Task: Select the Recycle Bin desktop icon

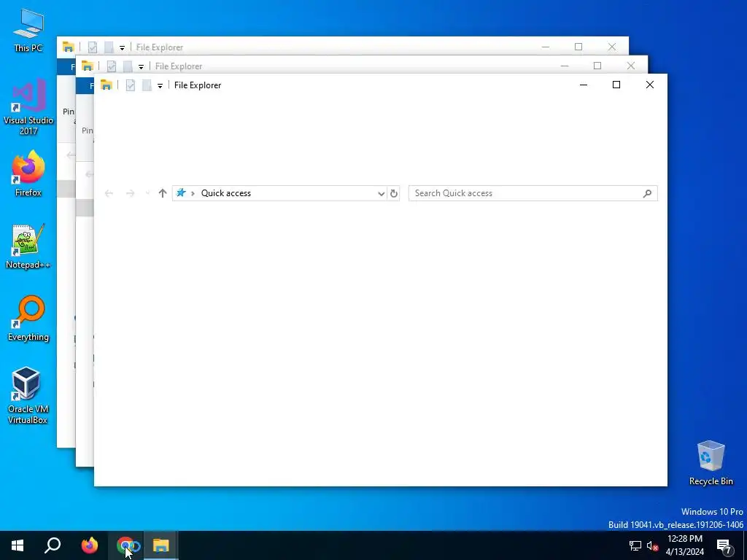Action: (711, 463)
